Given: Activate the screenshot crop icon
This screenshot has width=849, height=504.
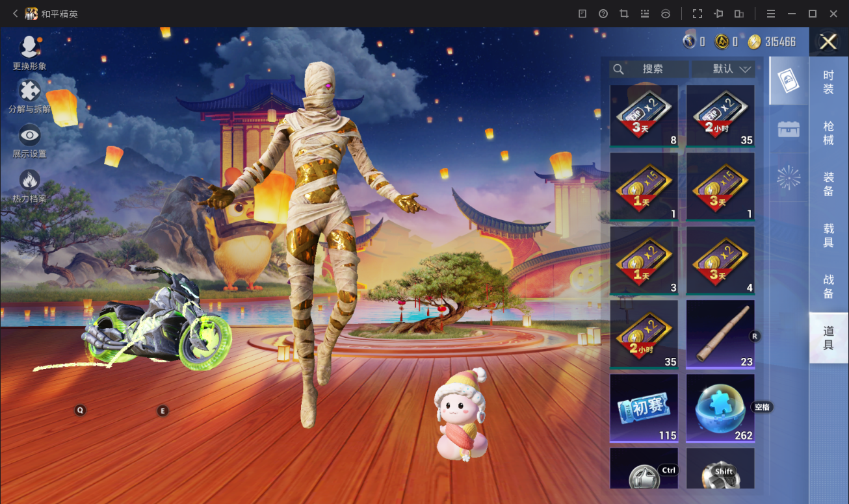Looking at the screenshot, I should 624,14.
